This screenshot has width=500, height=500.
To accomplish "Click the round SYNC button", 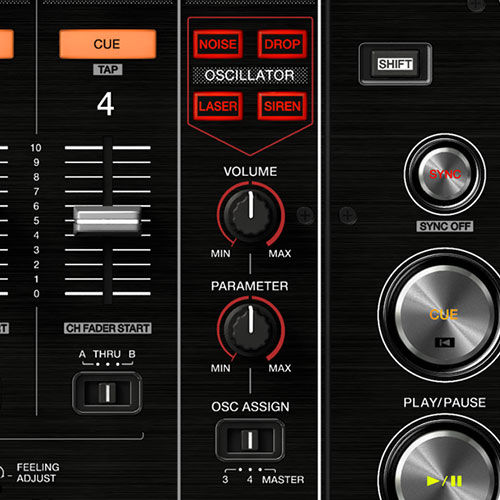I will click(x=445, y=174).
